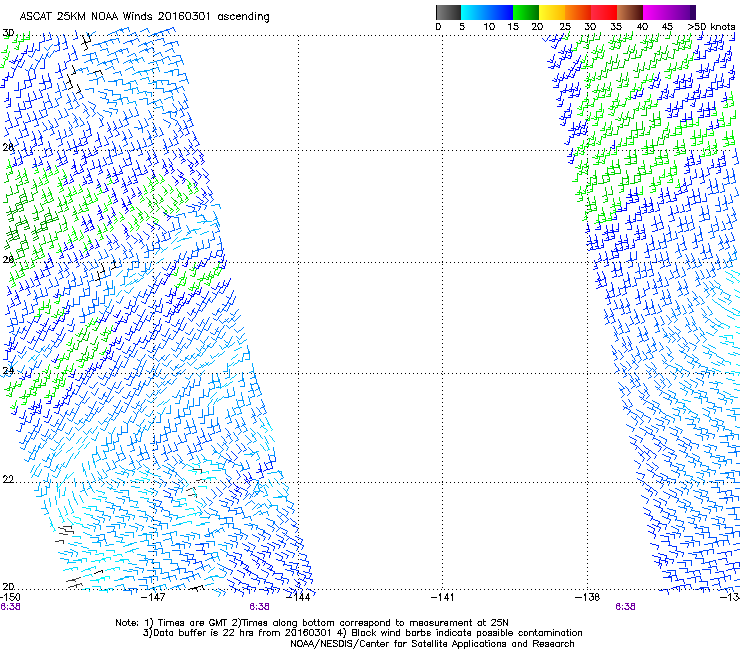Click the latitude '28' axis label
This screenshot has height=650, width=740.
click(8, 147)
